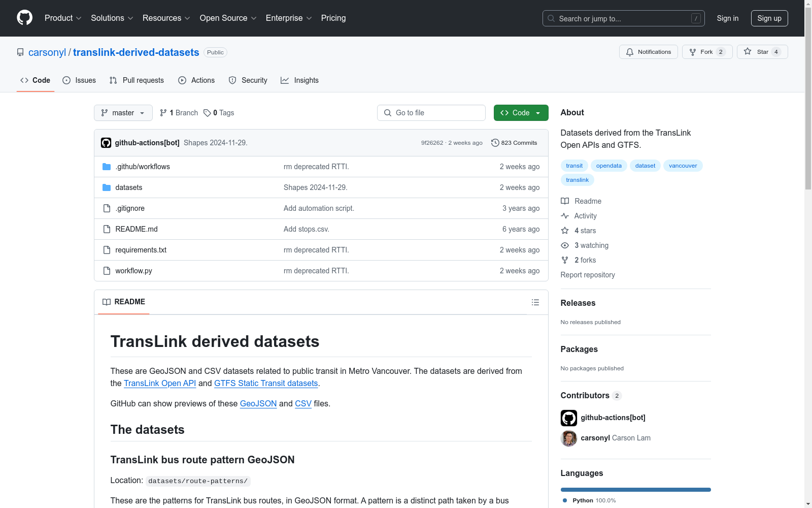
Task: Click the branch icon next to 1 Branch
Action: 163,113
